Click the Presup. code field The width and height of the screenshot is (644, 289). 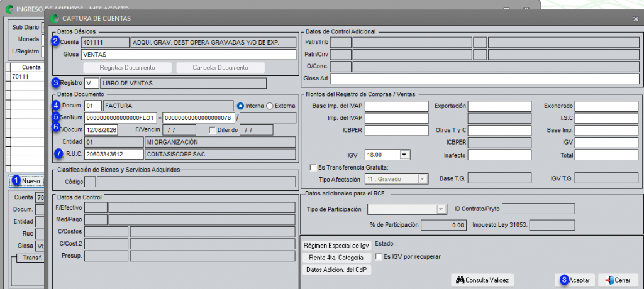click(x=106, y=256)
